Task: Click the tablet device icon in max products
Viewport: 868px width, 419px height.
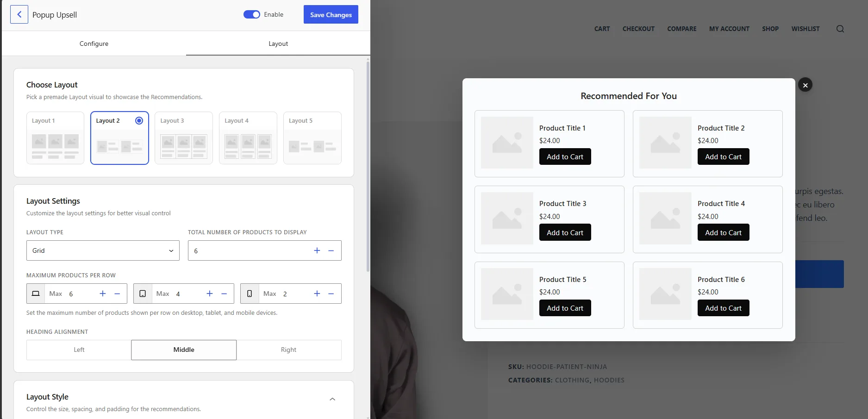Action: (143, 294)
